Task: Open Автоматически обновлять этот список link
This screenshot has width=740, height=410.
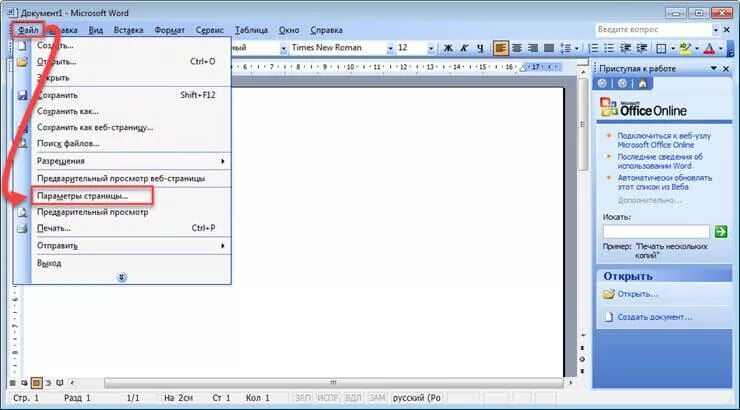Action: 664,182
